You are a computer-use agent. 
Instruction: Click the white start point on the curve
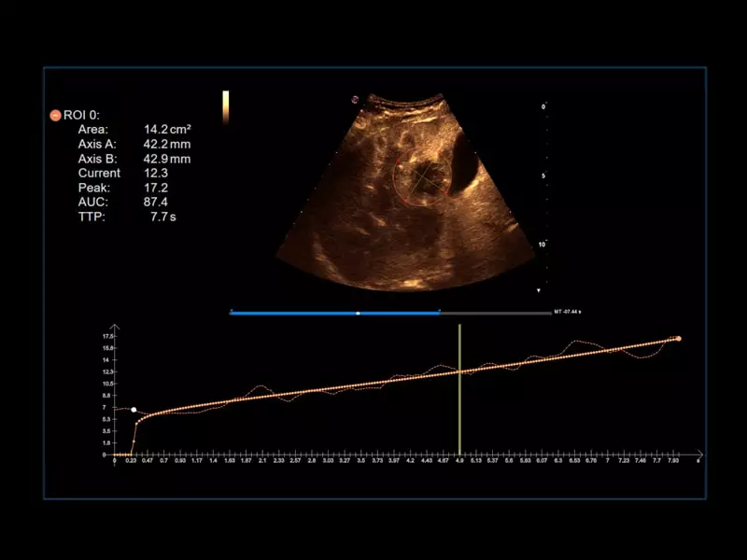134,410
